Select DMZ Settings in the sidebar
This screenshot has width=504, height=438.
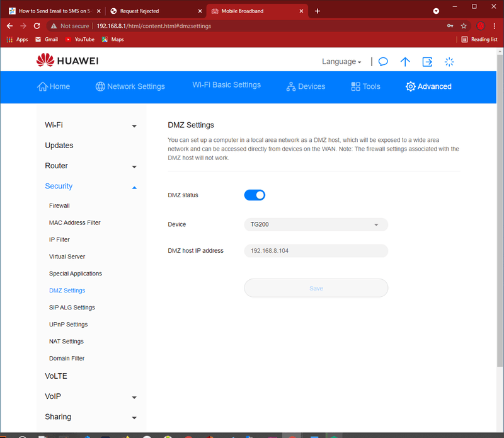(x=67, y=291)
